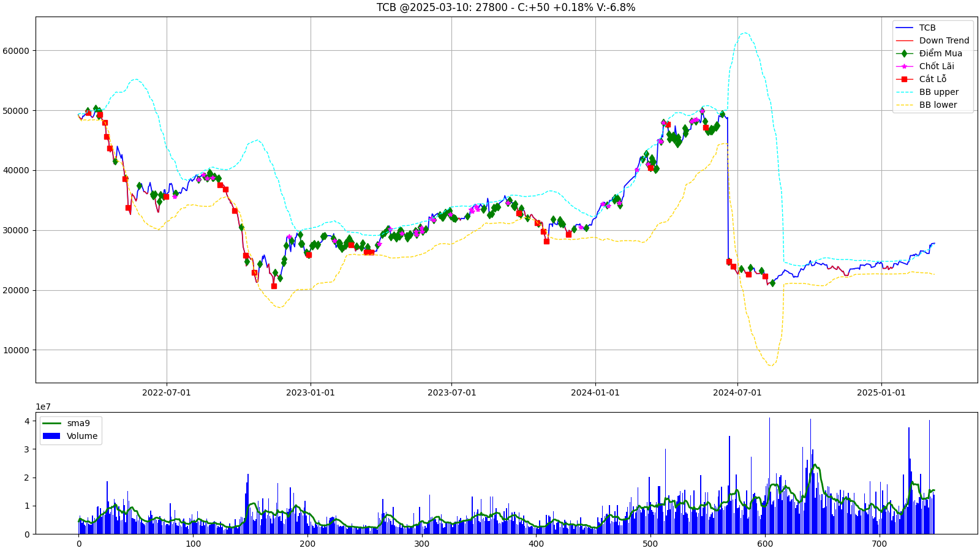Click the BB upper peak above 60000
980x551 pixels.
point(744,33)
